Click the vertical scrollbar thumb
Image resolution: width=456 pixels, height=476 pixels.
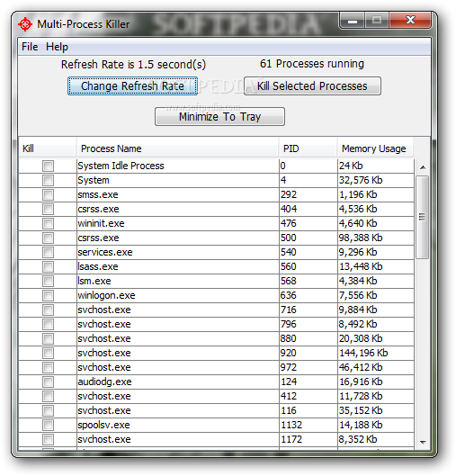point(423,217)
